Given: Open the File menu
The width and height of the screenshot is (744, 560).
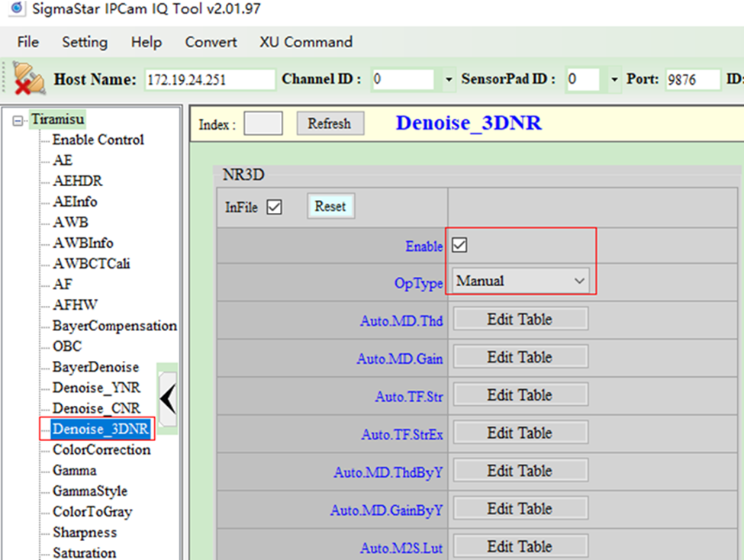Looking at the screenshot, I should point(27,42).
